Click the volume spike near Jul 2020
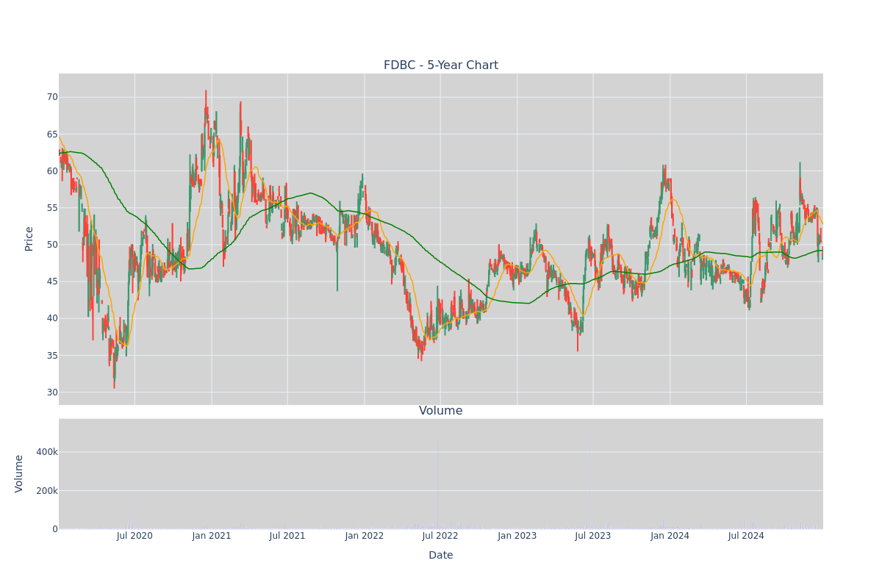This screenshot has height=588, width=882. (x=132, y=514)
